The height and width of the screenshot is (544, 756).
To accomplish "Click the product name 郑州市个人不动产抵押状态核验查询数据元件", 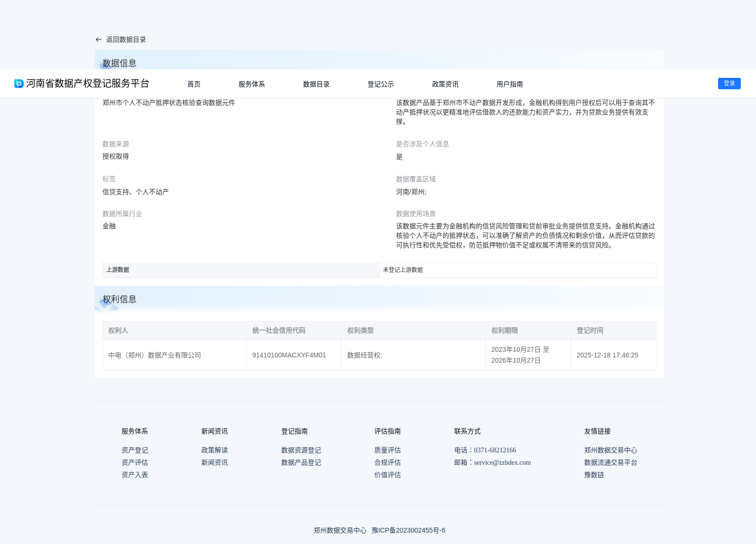I will click(x=169, y=103).
